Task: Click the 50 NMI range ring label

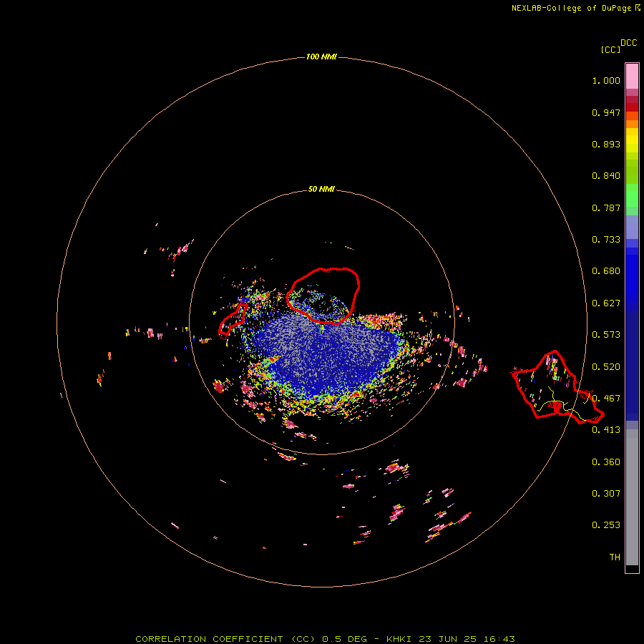Action: click(321, 189)
